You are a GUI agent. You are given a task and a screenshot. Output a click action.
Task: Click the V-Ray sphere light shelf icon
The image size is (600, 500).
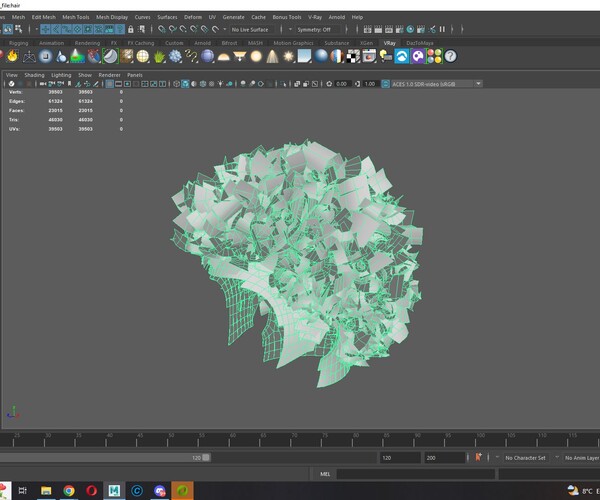[256, 56]
